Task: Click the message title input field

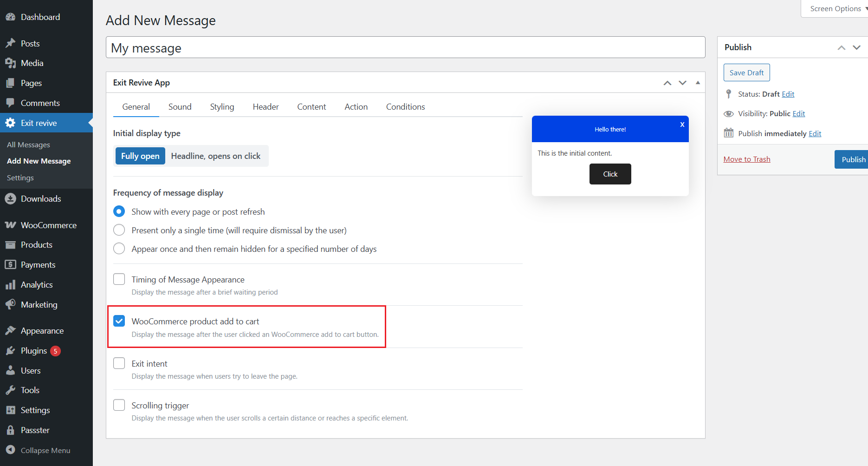Action: click(x=405, y=48)
